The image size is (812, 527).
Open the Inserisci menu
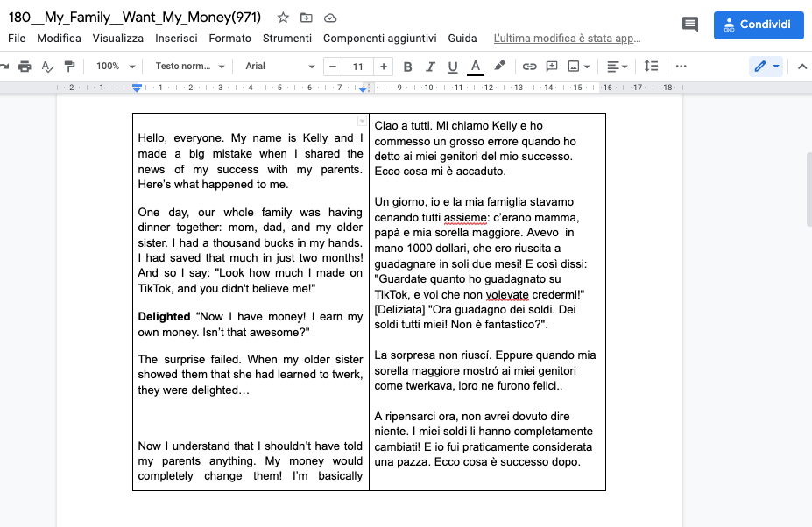pos(176,39)
